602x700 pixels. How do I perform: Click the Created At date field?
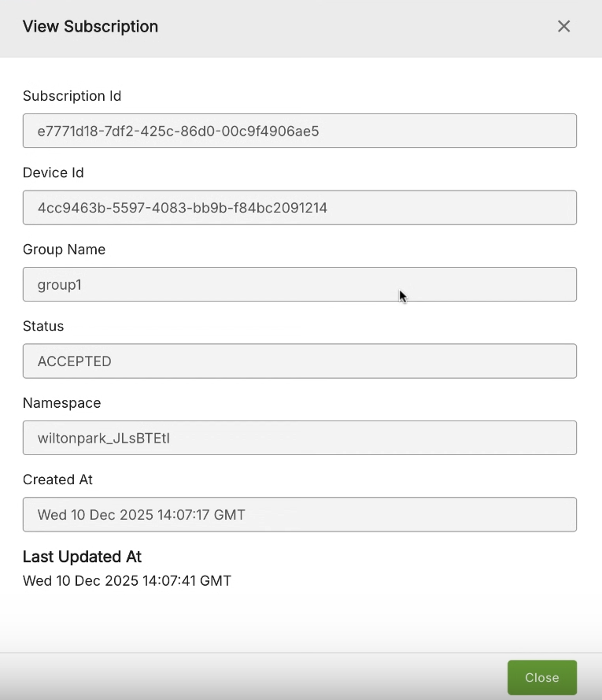click(x=299, y=515)
